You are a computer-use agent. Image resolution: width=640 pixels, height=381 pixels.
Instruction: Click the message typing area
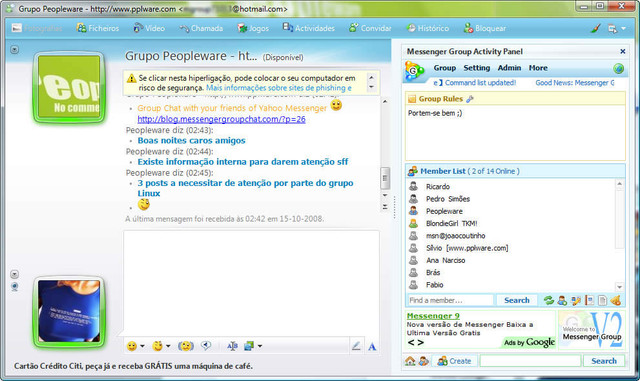251,283
